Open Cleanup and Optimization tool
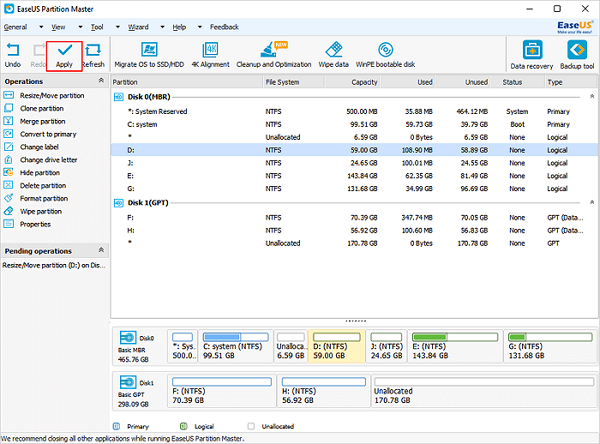Screen dimensions: 600x444 point(274,56)
